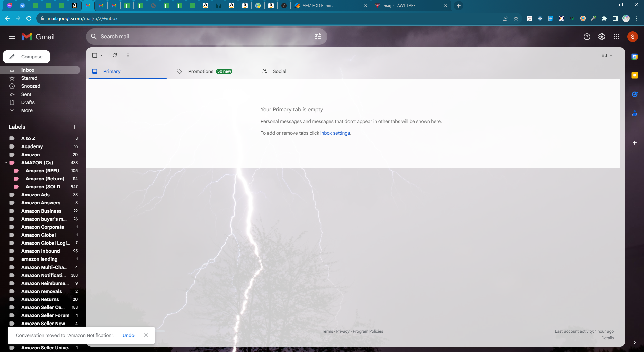Open the Snoozed folder
This screenshot has height=352, width=644.
(x=40, y=86)
